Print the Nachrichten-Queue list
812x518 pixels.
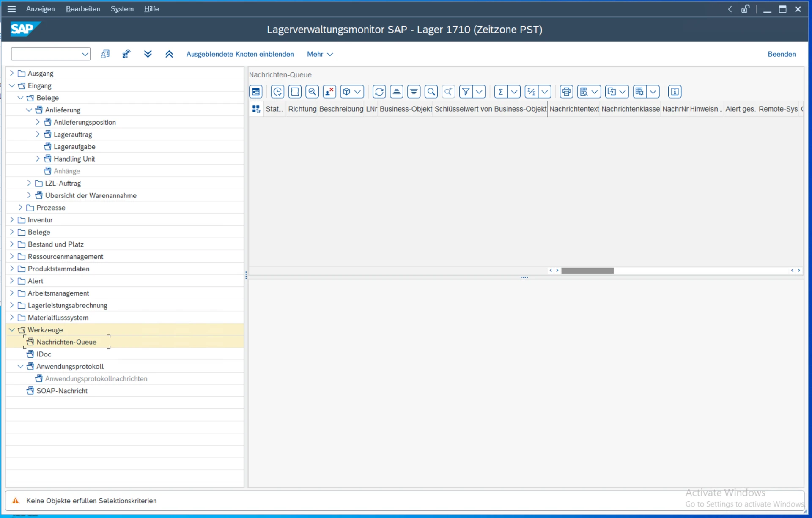point(566,92)
